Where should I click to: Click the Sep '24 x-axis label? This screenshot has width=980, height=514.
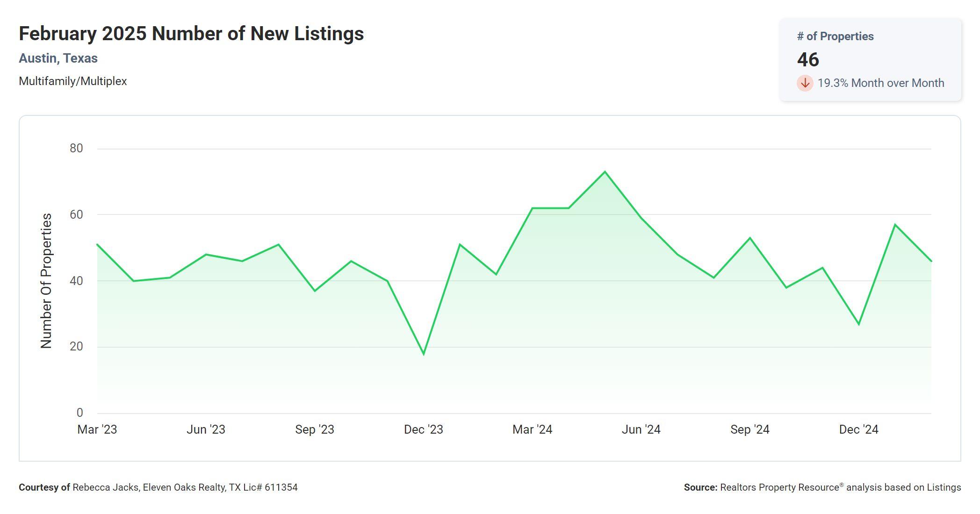[750, 429]
